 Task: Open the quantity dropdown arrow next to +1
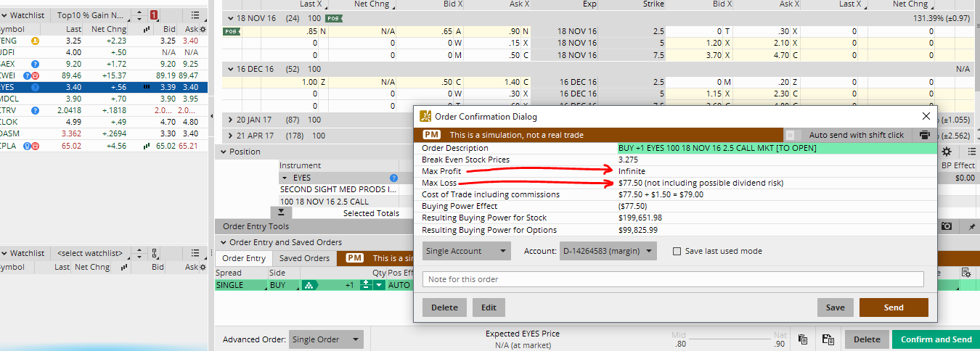379,286
